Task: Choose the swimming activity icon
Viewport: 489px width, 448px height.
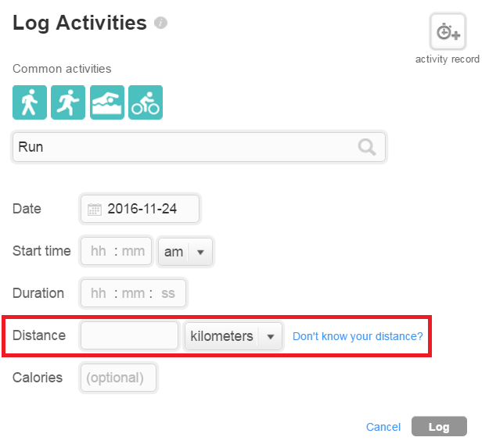Action: point(107,102)
